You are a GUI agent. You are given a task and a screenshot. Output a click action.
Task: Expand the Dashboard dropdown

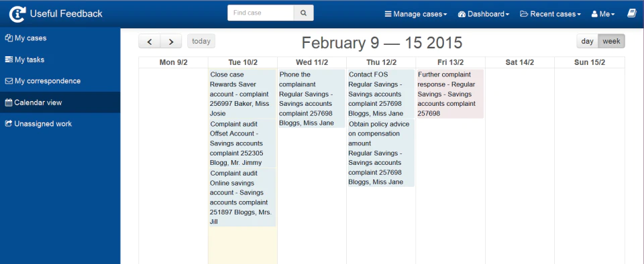click(484, 14)
